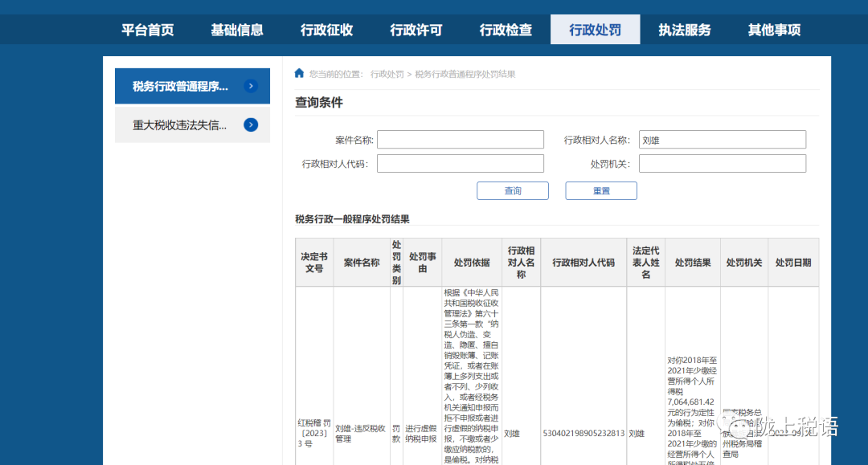Focus the 行政相对人名称 input field
Image resolution: width=868 pixels, height=465 pixels.
point(723,139)
